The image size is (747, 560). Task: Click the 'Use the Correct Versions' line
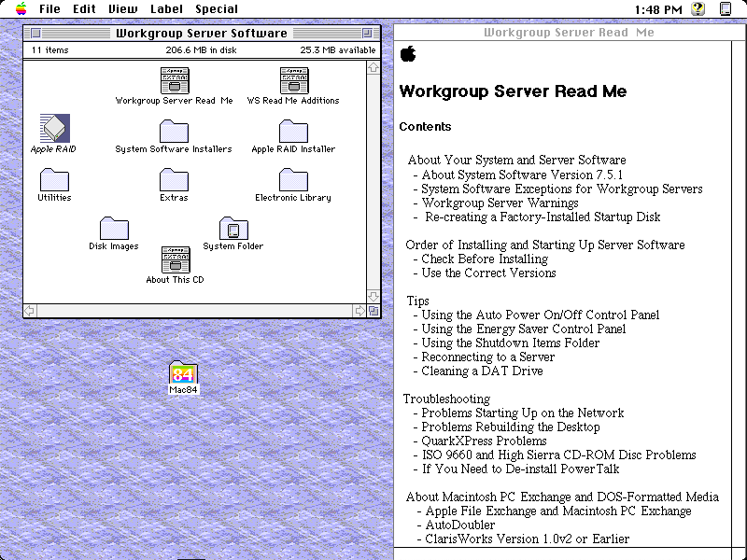click(x=488, y=273)
